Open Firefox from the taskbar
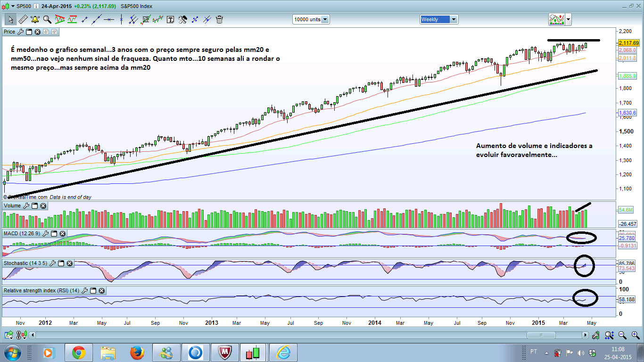This screenshot has height=362, width=644. coord(137,352)
